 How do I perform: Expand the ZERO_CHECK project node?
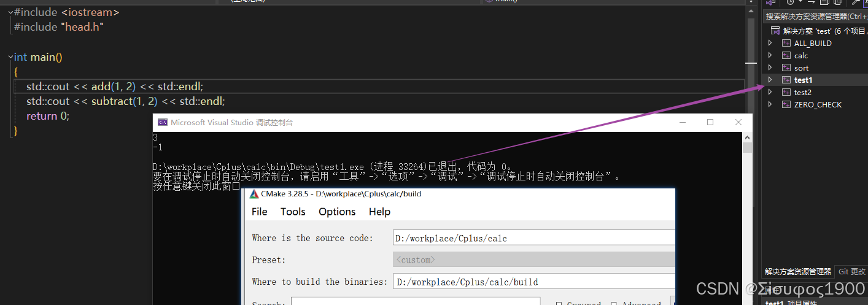pos(770,104)
